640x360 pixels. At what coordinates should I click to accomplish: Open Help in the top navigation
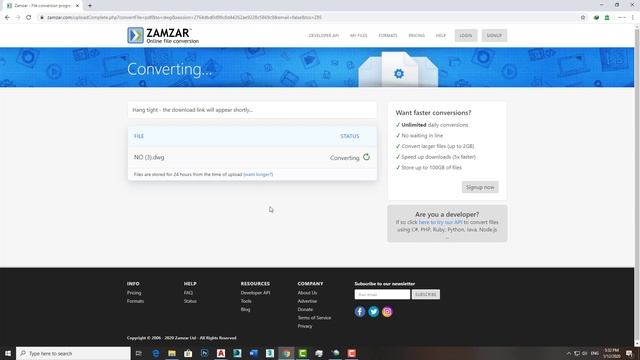[x=441, y=36]
